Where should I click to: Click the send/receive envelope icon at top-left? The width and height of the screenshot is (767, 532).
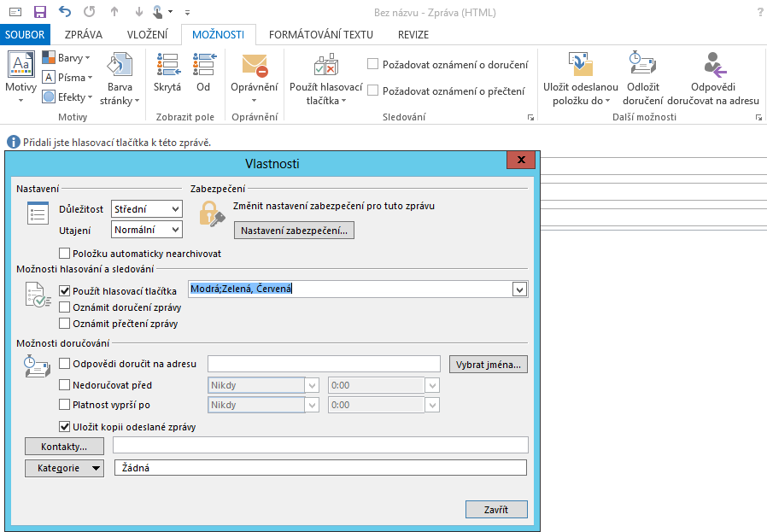pos(15,12)
